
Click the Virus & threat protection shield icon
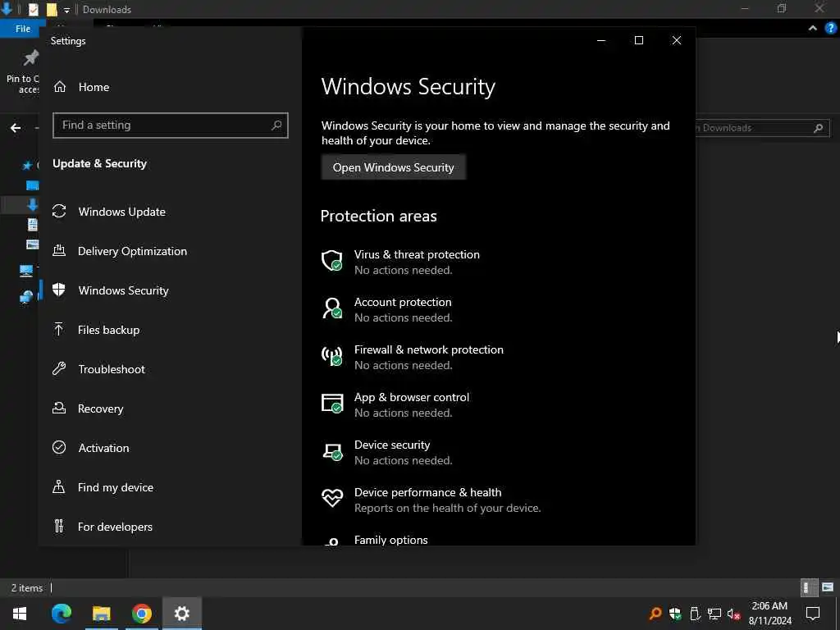click(x=332, y=260)
